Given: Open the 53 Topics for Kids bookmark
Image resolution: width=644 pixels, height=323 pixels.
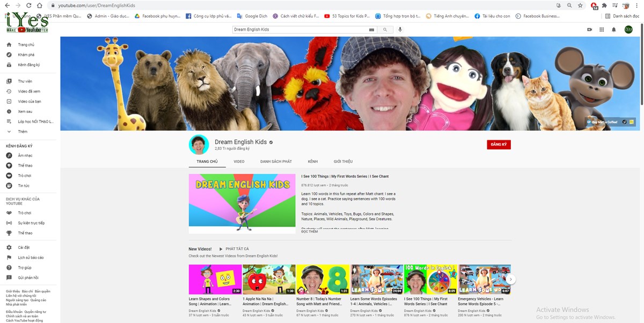Looking at the screenshot, I should [x=347, y=16].
